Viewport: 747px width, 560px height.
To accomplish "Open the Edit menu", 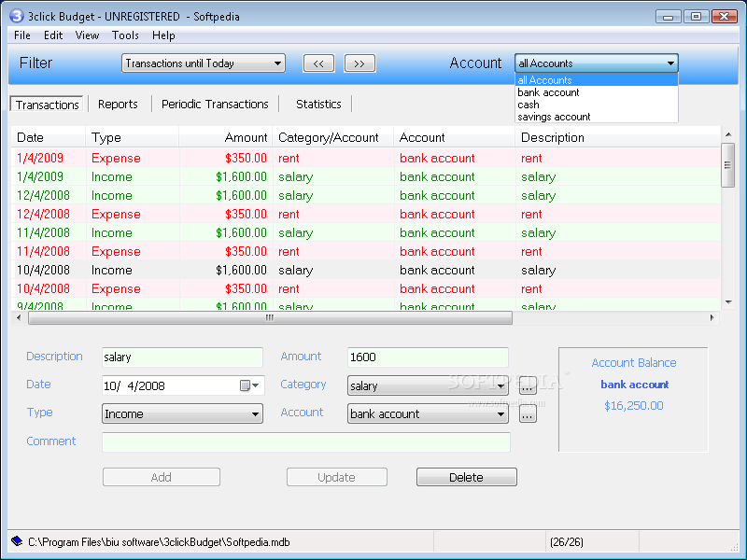I will [53, 35].
